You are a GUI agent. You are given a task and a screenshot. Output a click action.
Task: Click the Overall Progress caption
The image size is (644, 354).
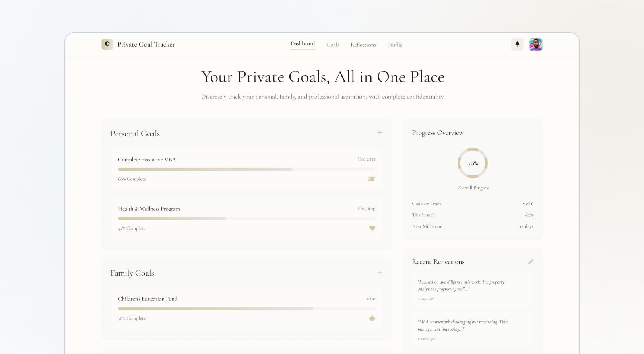point(473,188)
